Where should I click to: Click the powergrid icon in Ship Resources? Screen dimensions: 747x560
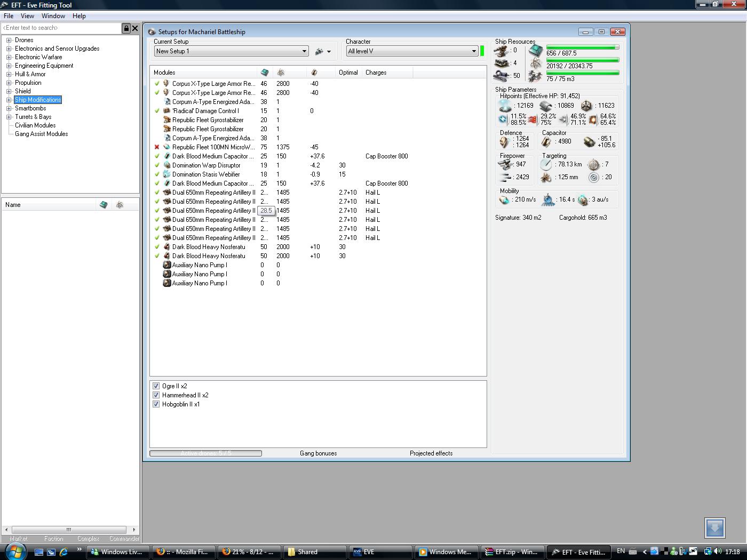tap(536, 64)
